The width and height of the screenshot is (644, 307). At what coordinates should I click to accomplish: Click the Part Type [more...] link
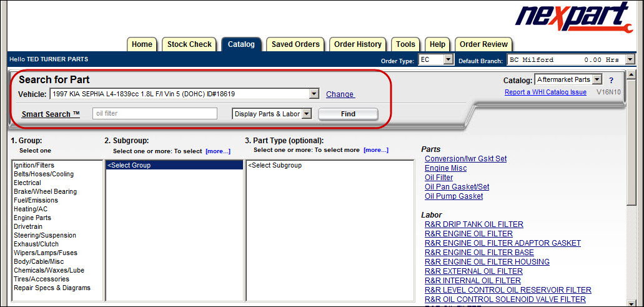tap(376, 150)
